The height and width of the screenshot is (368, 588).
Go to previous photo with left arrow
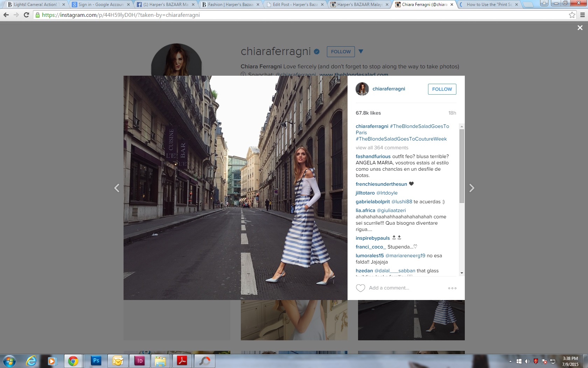tap(117, 188)
